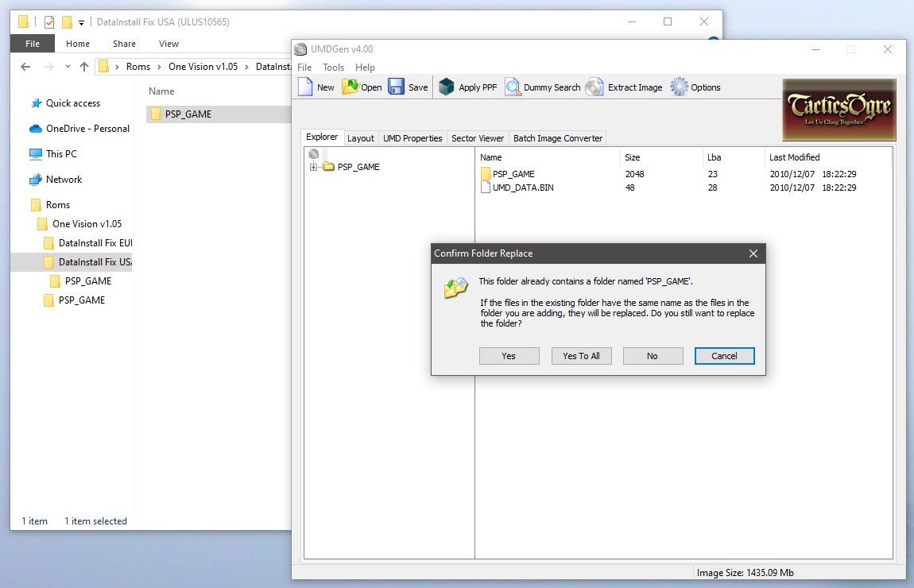This screenshot has width=914, height=588.
Task: Select OneDrive - Personal in sidebar
Action: point(87,129)
